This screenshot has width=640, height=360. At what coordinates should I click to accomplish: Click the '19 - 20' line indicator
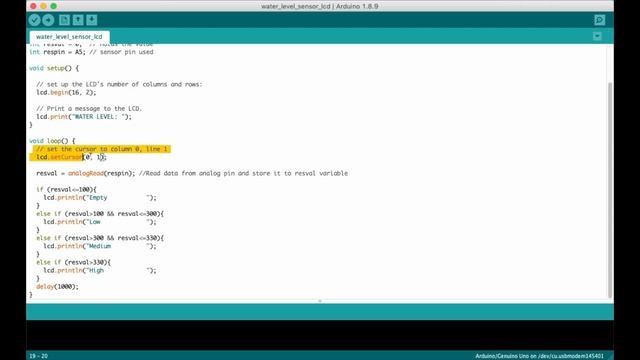[38, 356]
